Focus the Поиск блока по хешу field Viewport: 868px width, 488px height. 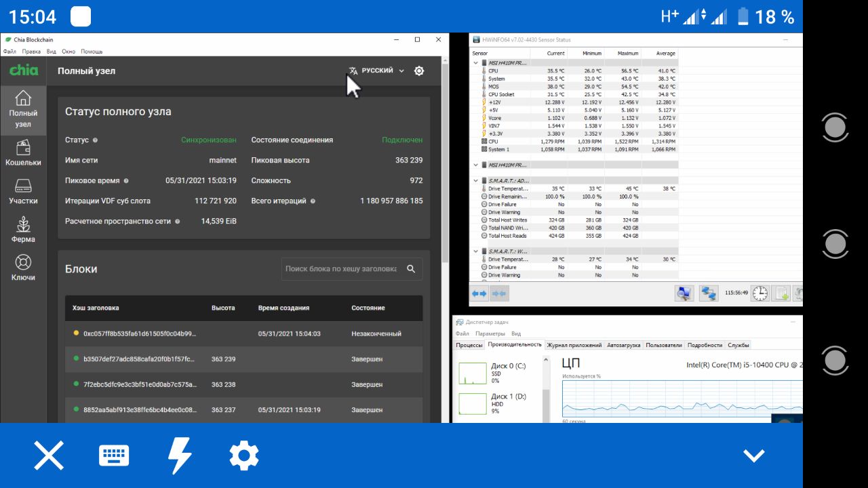click(x=341, y=269)
